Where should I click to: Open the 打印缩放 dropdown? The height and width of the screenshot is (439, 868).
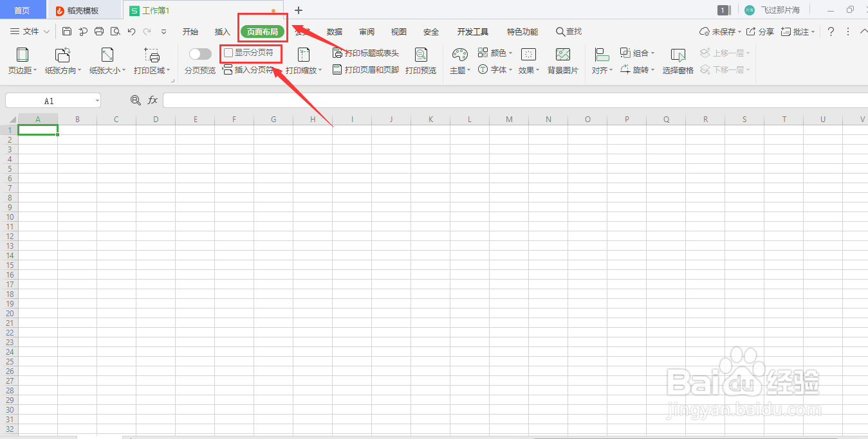click(x=303, y=61)
